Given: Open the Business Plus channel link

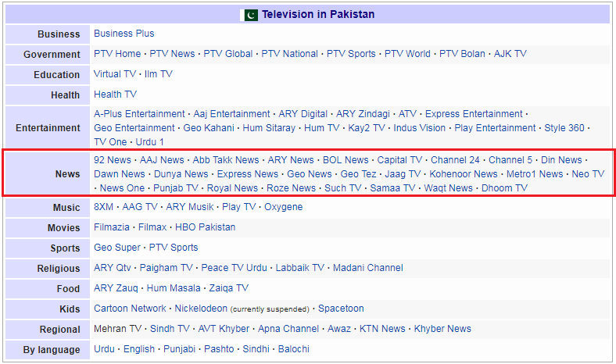Looking at the screenshot, I should pos(124,34).
